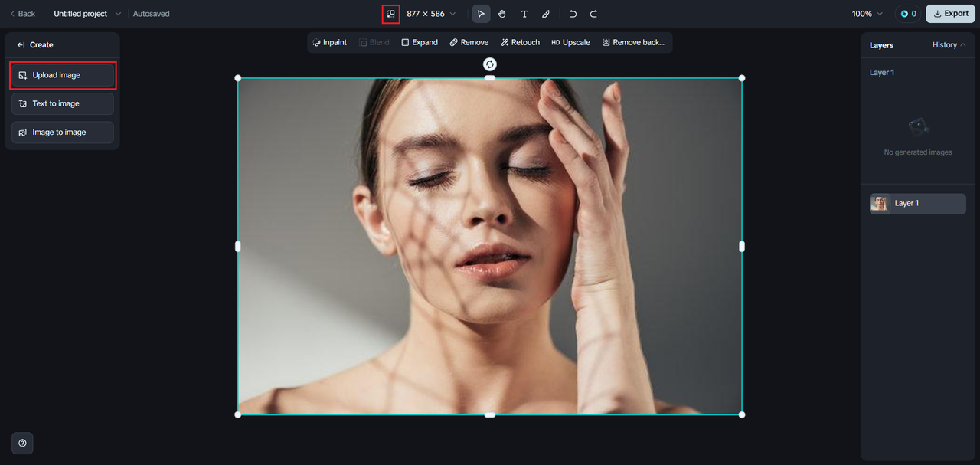Select the Hand pan tool

(502, 14)
